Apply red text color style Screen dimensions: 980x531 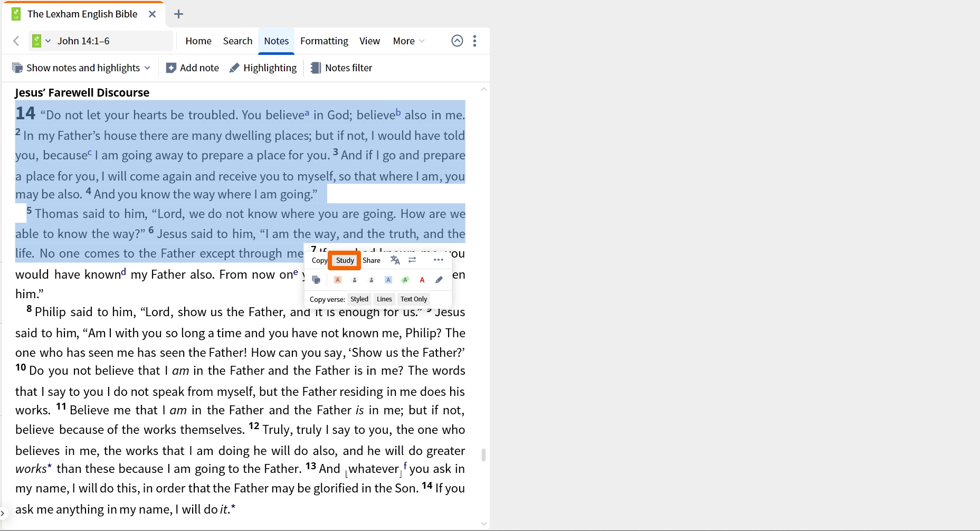(x=422, y=280)
